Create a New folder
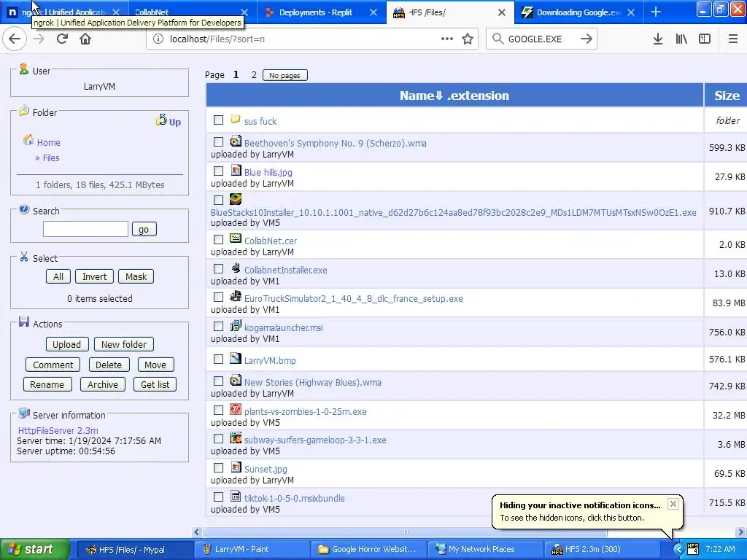747x560 pixels. coord(124,344)
